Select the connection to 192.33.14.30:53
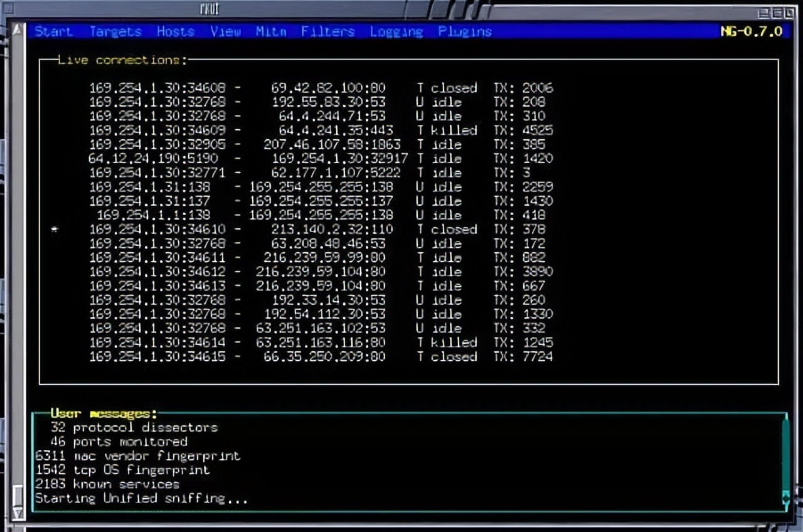Screen dimensions: 803x532 coord(317,300)
